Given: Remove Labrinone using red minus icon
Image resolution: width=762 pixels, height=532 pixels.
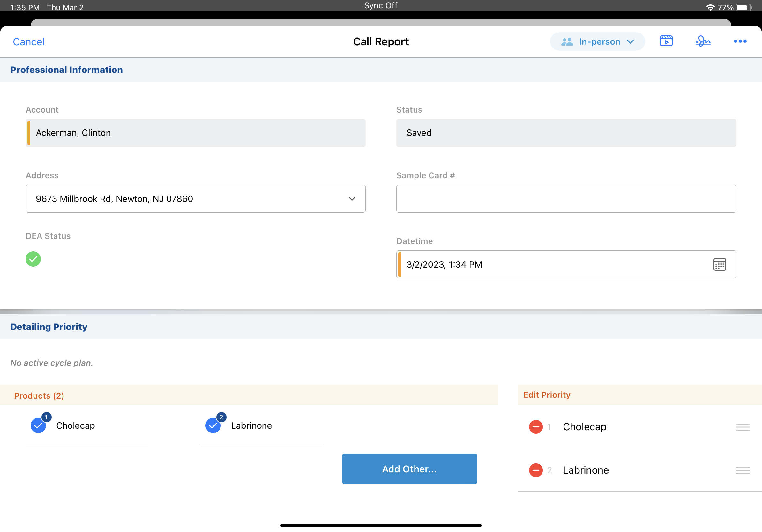Looking at the screenshot, I should click(535, 470).
